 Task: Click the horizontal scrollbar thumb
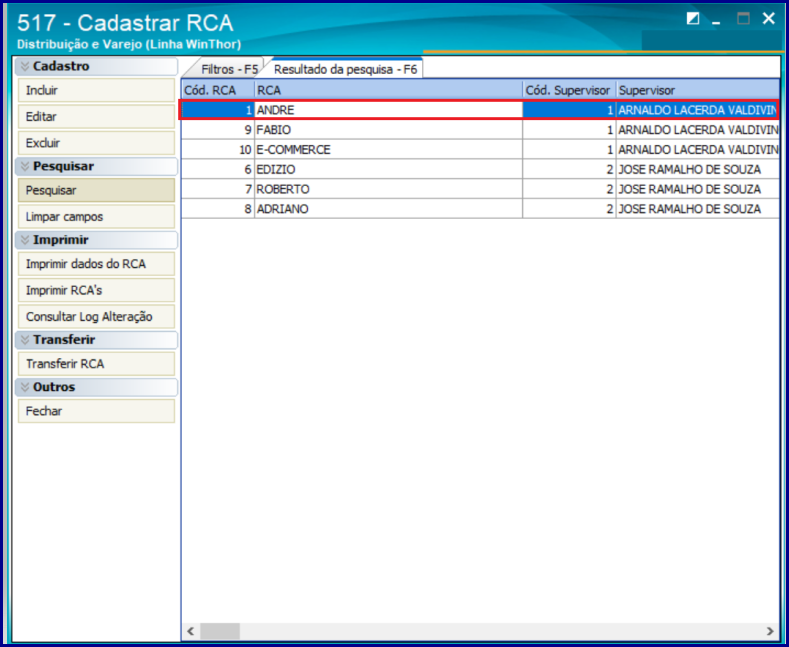(220, 631)
